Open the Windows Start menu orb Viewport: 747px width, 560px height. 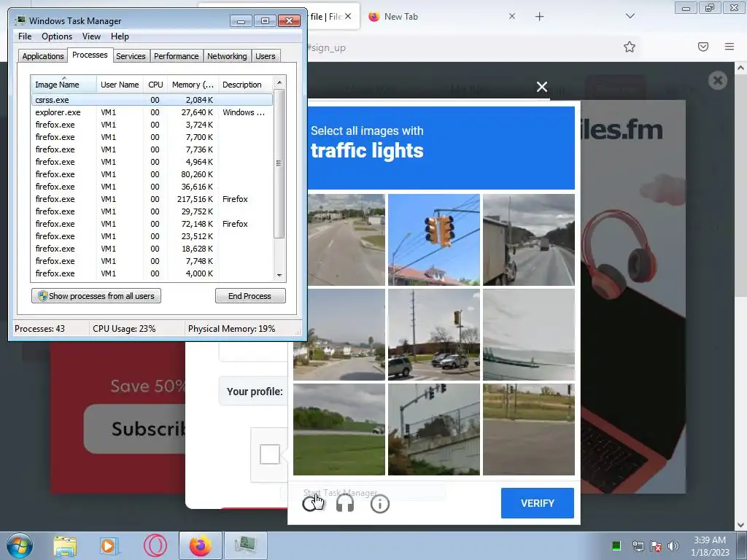click(x=20, y=545)
